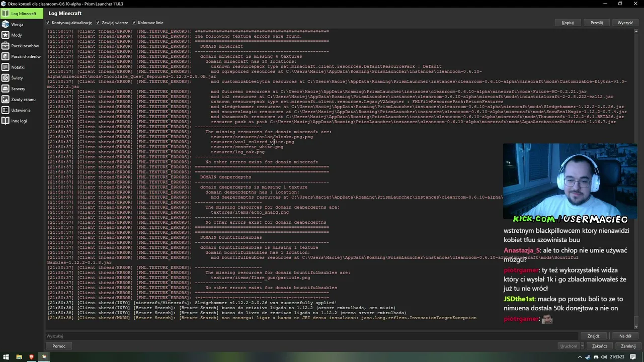
Task: Clear the log with Wyczyść button
Action: 625,23
